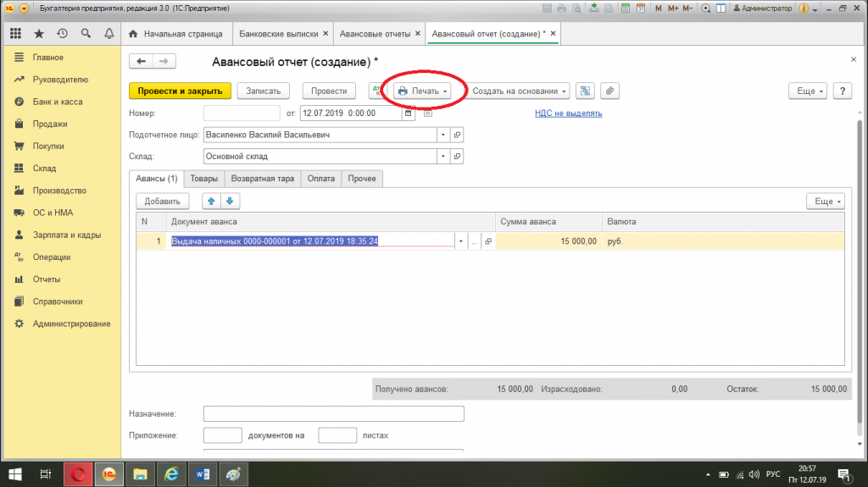This screenshot has height=487, width=868.
Task: Open the favorites star icon
Action: 39,34
